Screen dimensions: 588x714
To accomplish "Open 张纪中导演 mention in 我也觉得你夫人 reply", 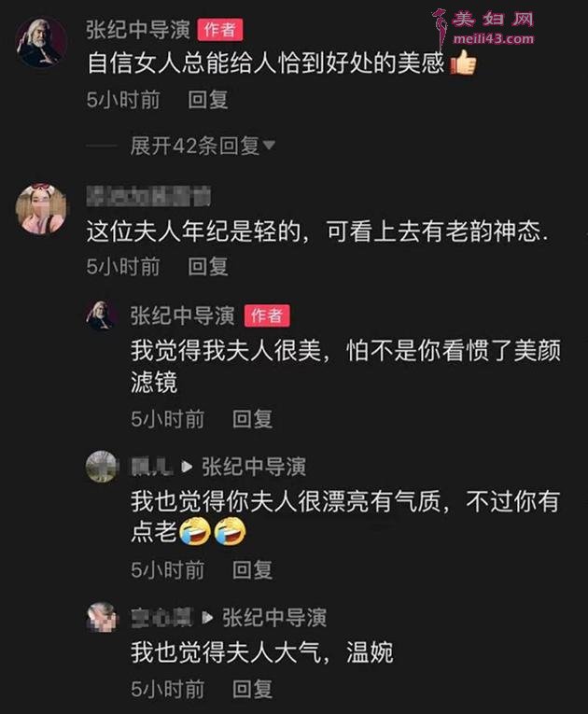I will point(254,467).
